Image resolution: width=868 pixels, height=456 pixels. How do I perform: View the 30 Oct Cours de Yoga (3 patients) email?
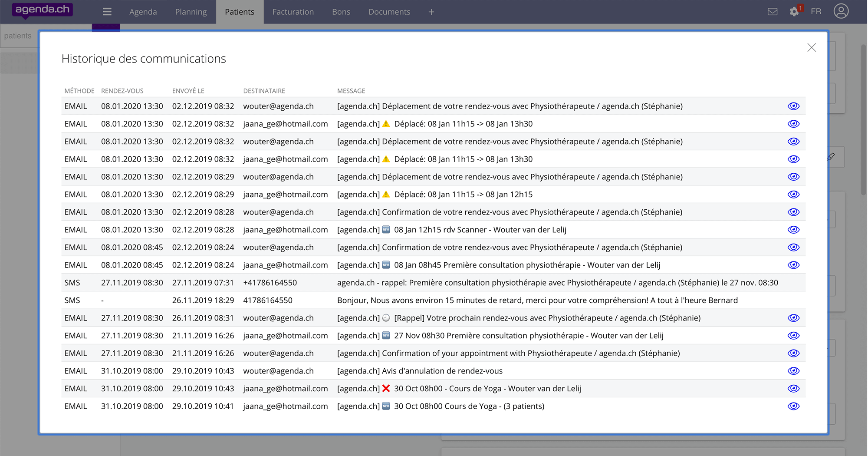(793, 406)
